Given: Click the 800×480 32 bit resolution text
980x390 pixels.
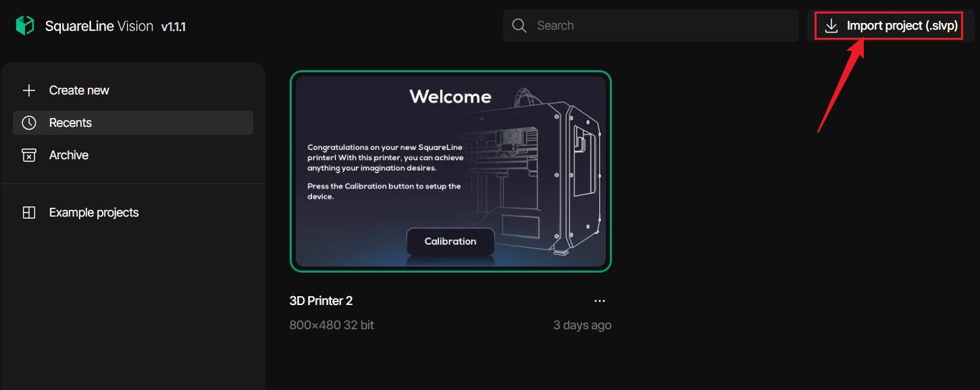Looking at the screenshot, I should click(x=332, y=325).
